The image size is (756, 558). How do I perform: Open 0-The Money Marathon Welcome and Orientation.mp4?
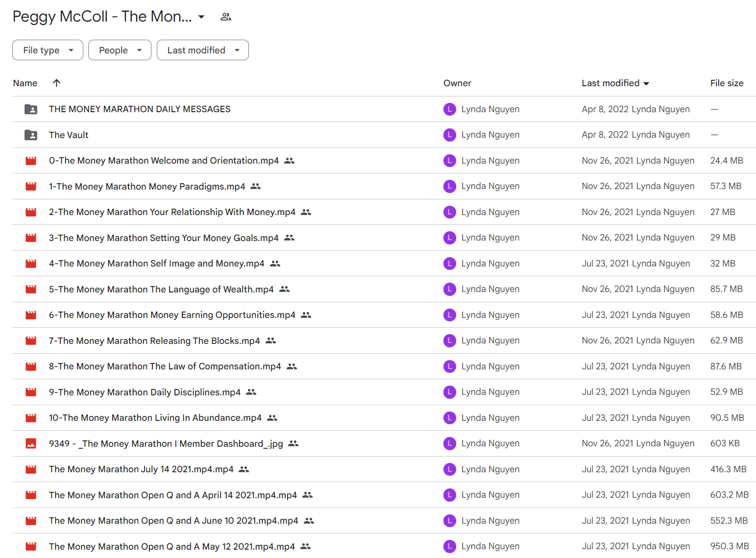pos(164,161)
